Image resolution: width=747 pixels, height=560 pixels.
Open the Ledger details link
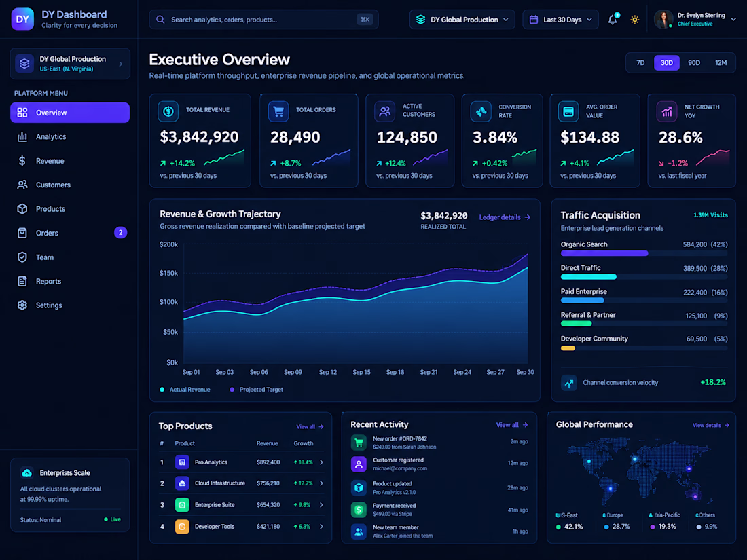(x=505, y=217)
